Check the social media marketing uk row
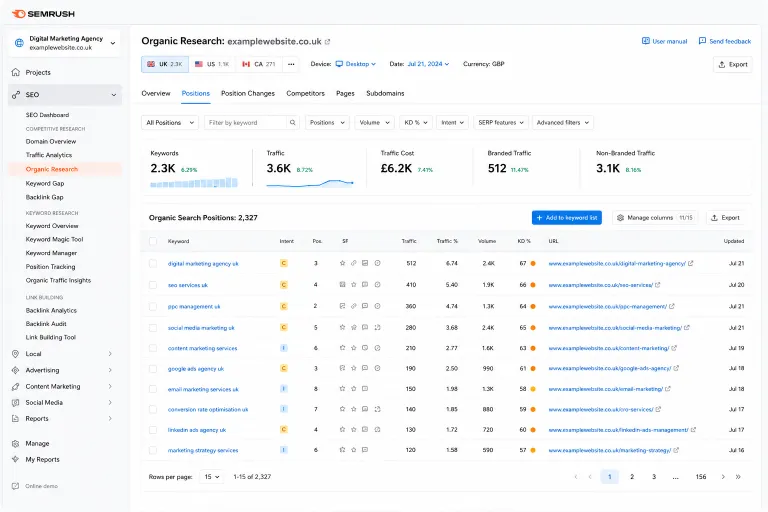The height and width of the screenshot is (512, 768). (153, 327)
